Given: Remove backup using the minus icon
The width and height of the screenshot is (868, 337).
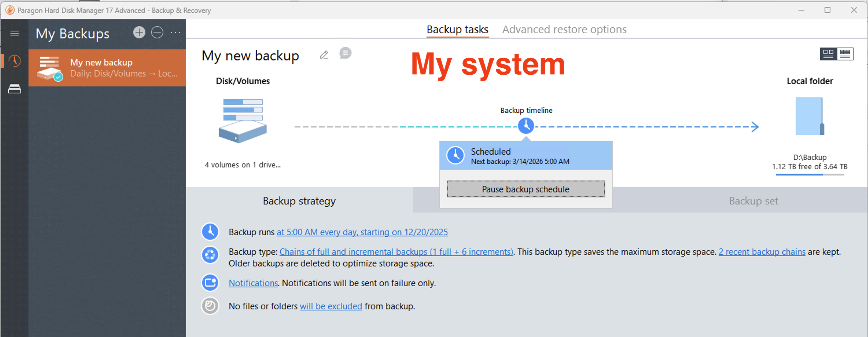Looking at the screenshot, I should pos(157,33).
